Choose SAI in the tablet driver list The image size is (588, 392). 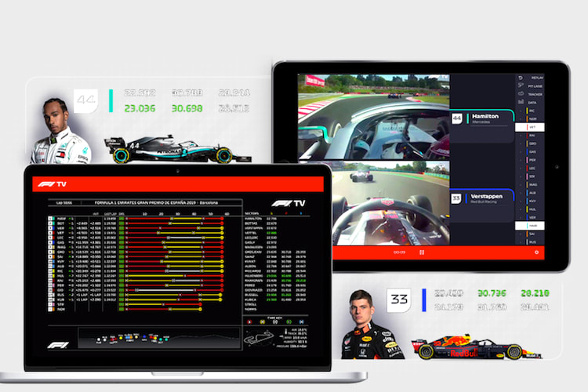click(530, 234)
